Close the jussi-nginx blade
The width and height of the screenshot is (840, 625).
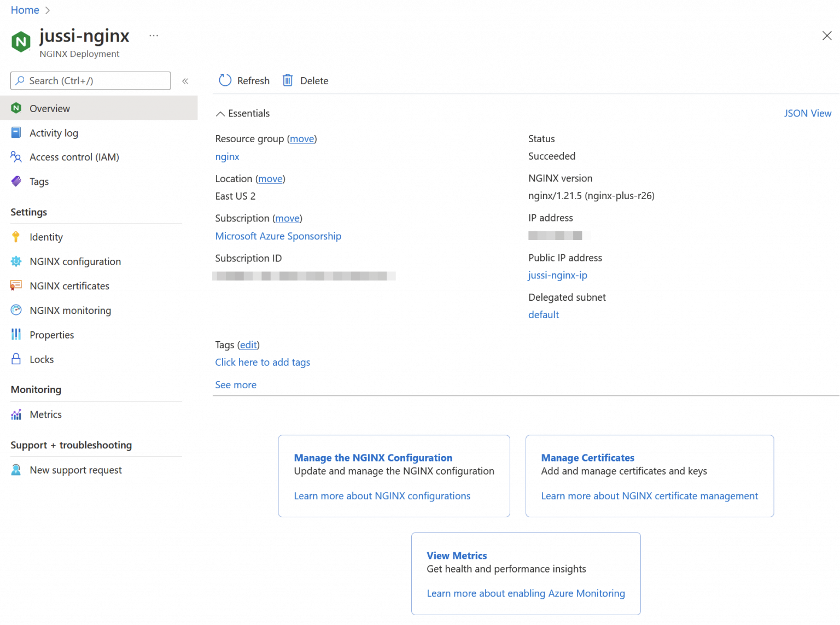[827, 36]
